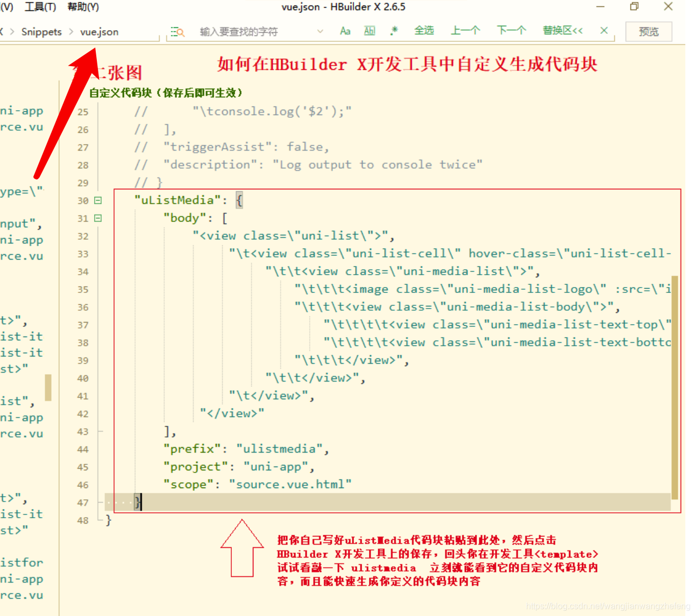Collapse the fold marker at line 31
695x616 pixels.
click(98, 218)
